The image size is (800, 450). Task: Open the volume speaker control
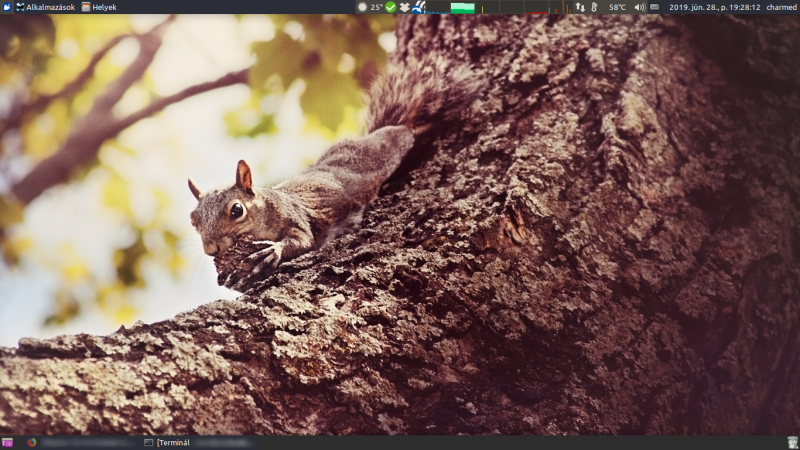point(639,7)
